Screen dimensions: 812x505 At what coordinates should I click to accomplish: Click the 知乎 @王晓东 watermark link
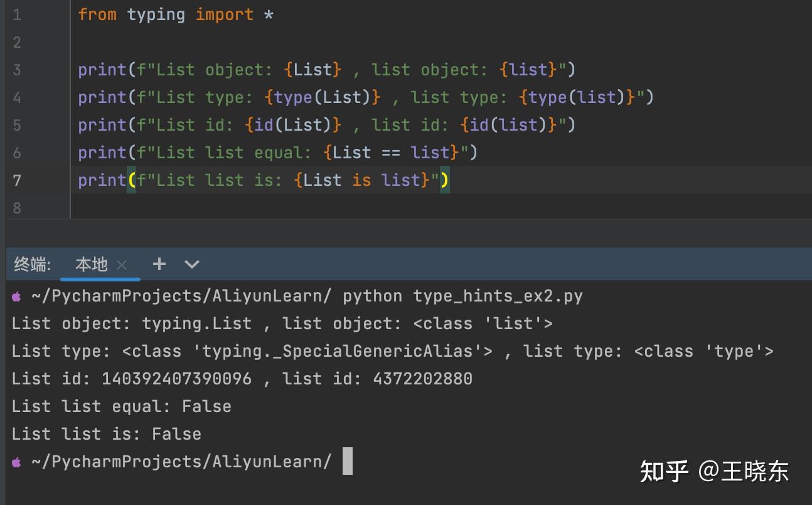715,470
